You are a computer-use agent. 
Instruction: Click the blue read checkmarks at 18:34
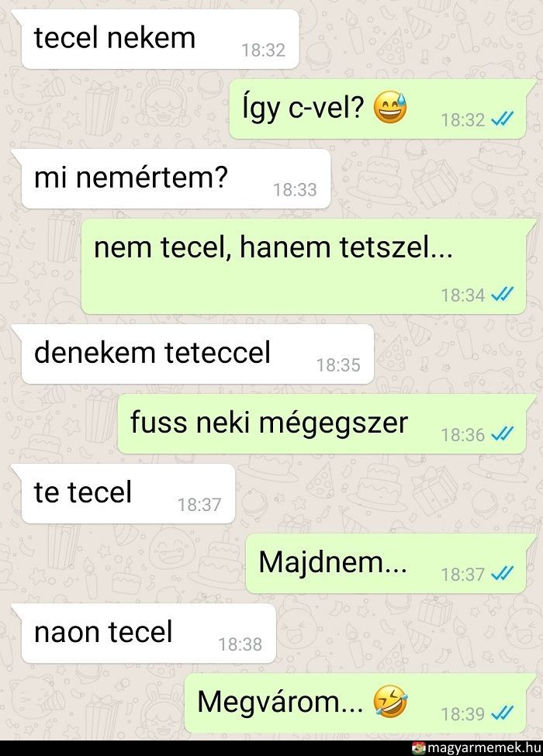point(502,294)
